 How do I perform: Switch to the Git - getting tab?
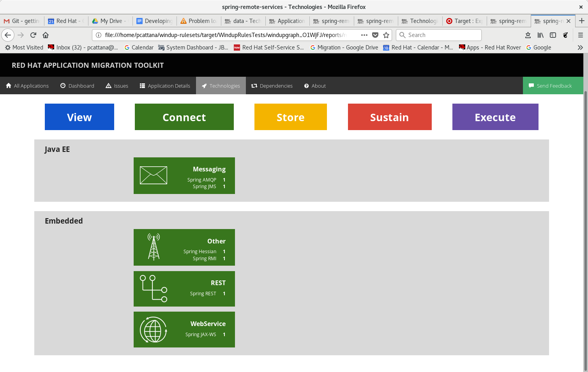pos(22,21)
